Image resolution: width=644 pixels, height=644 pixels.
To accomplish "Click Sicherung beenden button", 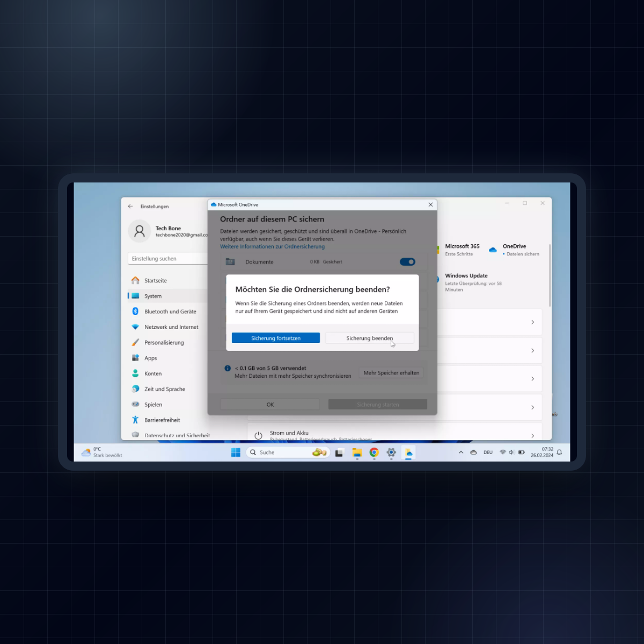I will (369, 338).
